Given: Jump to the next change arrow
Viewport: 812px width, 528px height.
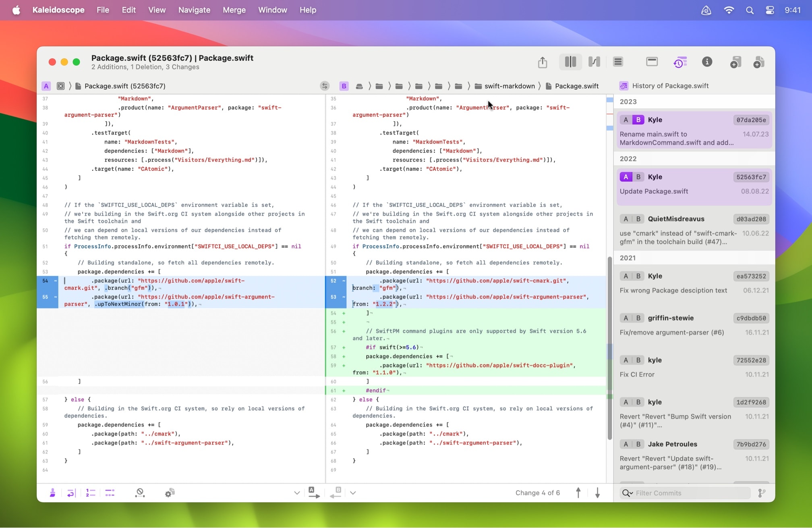Looking at the screenshot, I should [x=597, y=493].
